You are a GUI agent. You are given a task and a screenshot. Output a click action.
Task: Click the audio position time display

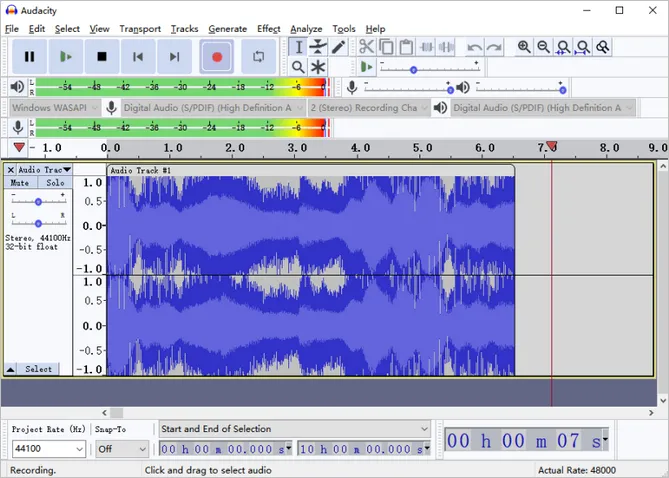pos(526,440)
